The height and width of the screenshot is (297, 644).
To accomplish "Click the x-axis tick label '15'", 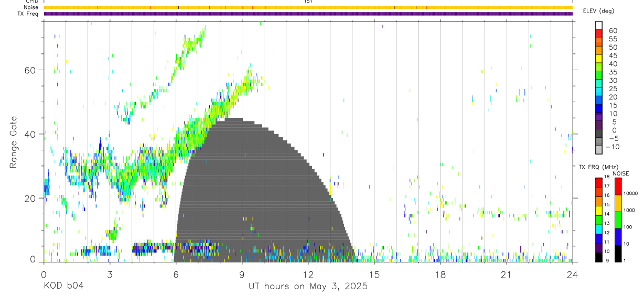I will click(x=374, y=275).
